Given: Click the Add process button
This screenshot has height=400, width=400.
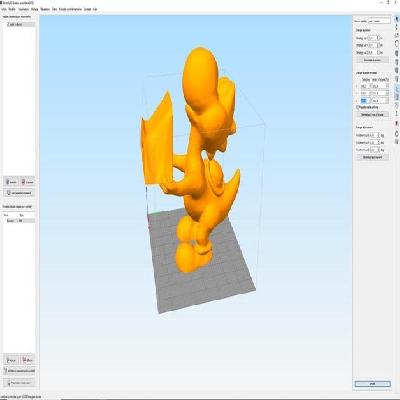Looking at the screenshot, I should [11, 360].
